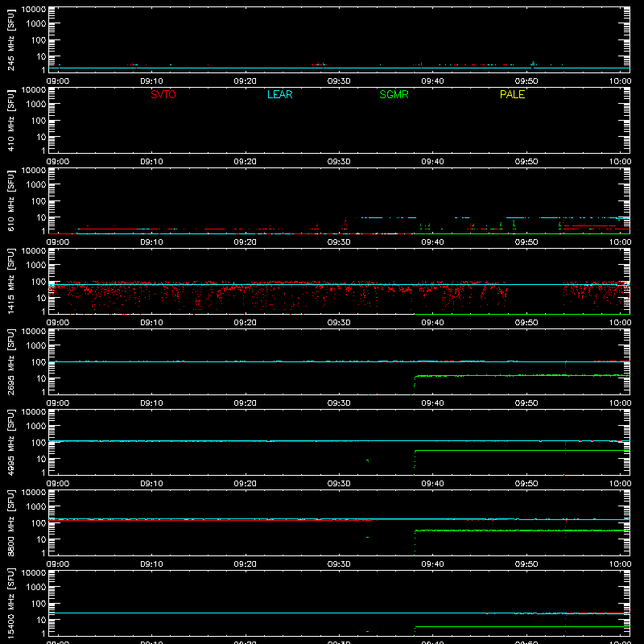
Task: Click the 1000 y-axis value on 4995 MHz panel
Action: click(x=36, y=427)
